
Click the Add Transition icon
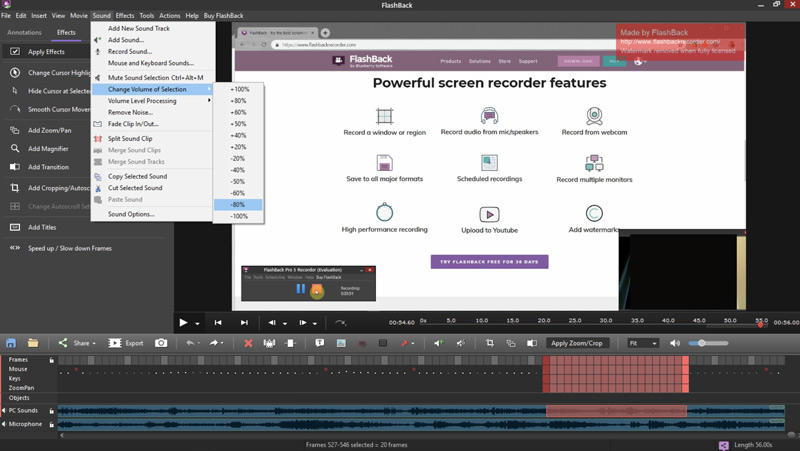(x=15, y=167)
